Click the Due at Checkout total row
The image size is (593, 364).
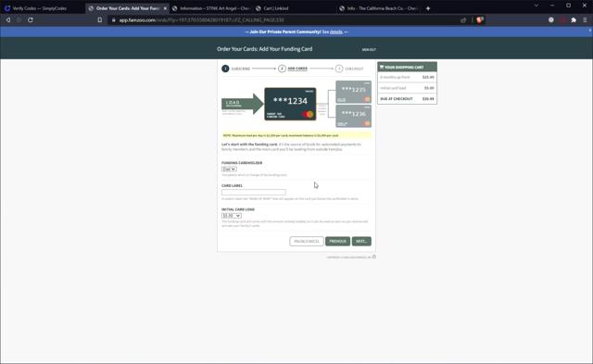407,99
